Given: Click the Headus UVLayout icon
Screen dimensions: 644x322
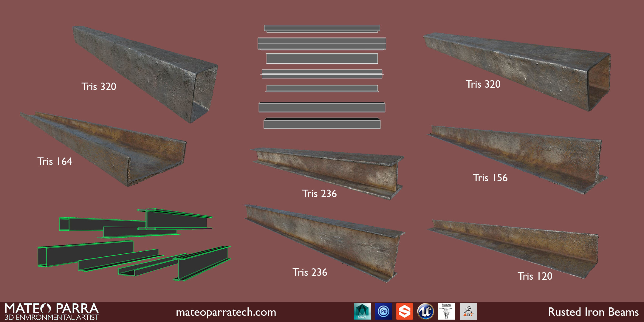Looking at the screenshot, I should click(447, 312).
